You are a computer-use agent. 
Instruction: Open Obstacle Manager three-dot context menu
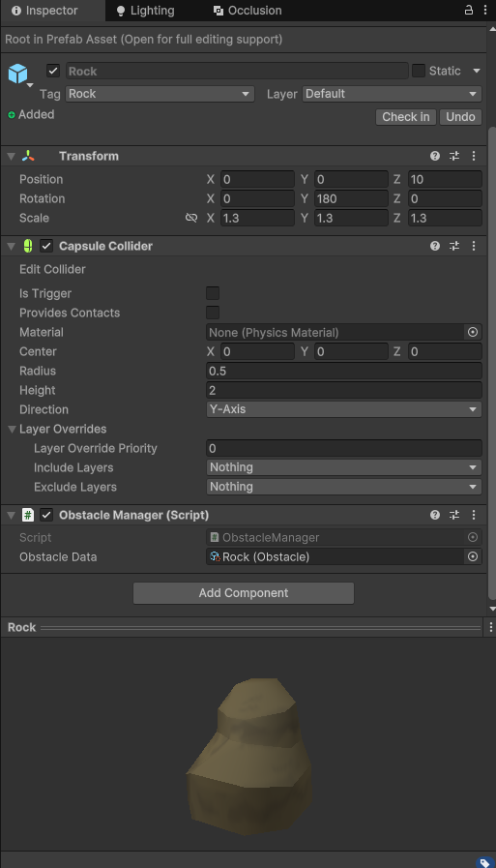(474, 515)
